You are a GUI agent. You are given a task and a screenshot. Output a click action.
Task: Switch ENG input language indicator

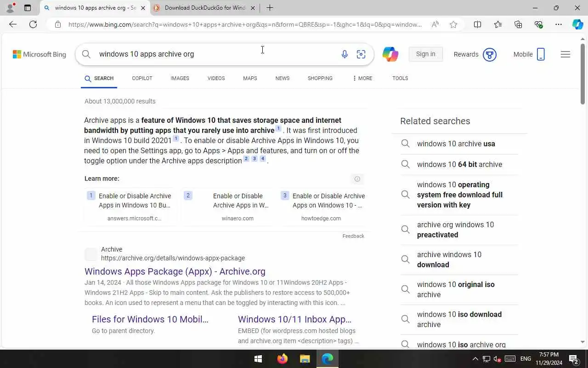pyautogui.click(x=526, y=359)
